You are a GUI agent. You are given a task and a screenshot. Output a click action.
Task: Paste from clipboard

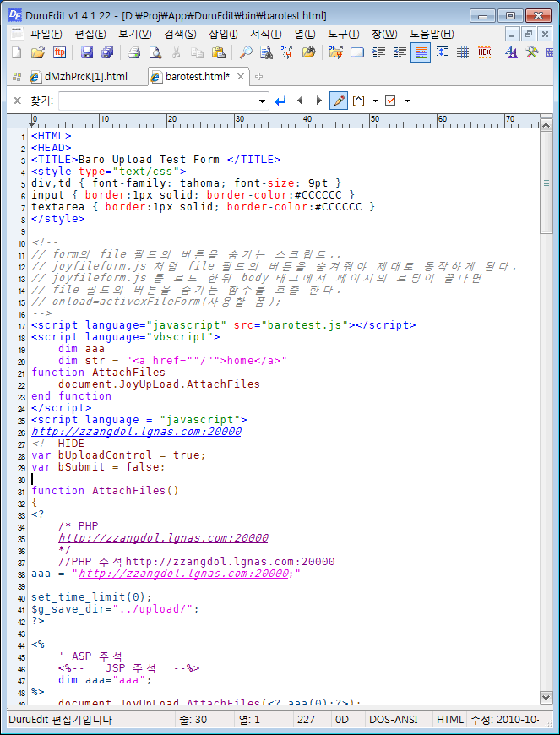click(219, 52)
